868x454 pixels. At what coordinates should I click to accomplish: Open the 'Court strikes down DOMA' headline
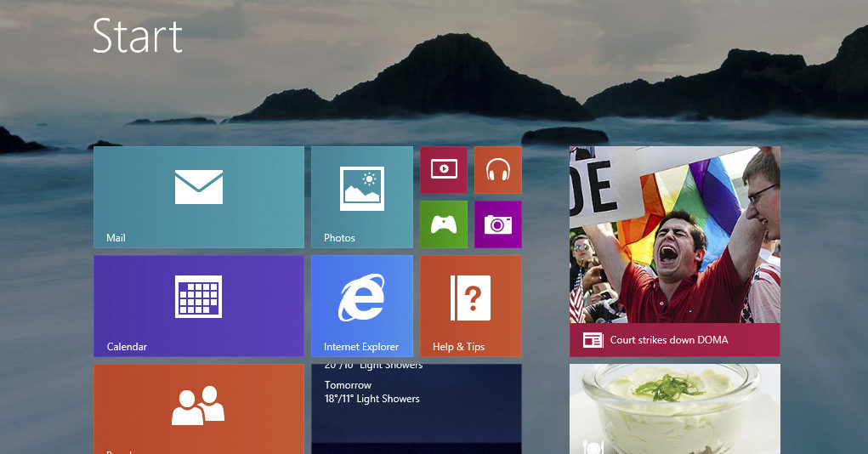(x=669, y=340)
